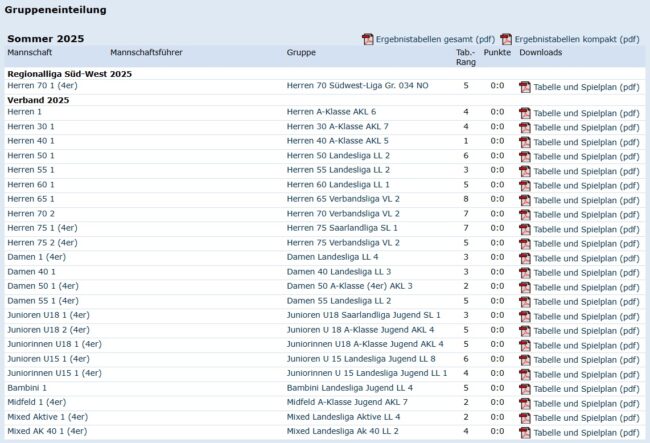Download Tabelle und Spielplan for Midfeld 1
The image size is (650, 443).
coord(586,402)
